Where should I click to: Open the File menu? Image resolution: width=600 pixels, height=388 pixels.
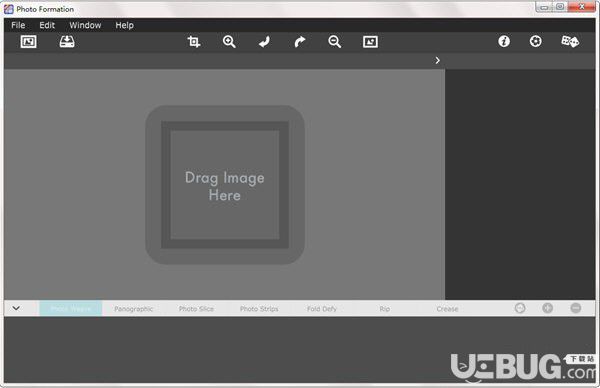tap(18, 25)
